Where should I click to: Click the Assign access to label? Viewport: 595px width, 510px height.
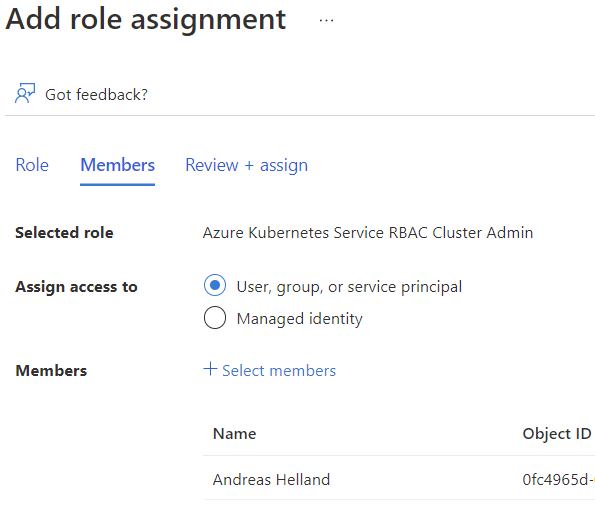point(76,287)
